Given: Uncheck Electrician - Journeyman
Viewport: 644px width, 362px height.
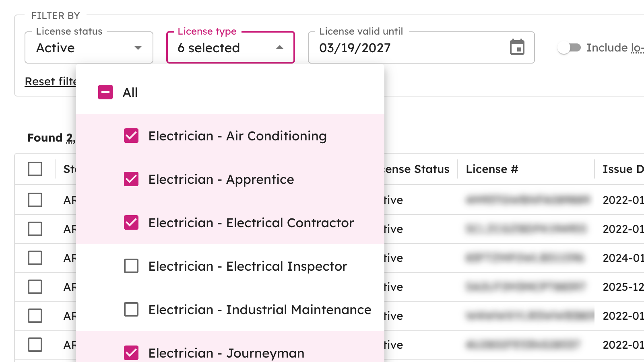Looking at the screenshot, I should click(x=131, y=353).
